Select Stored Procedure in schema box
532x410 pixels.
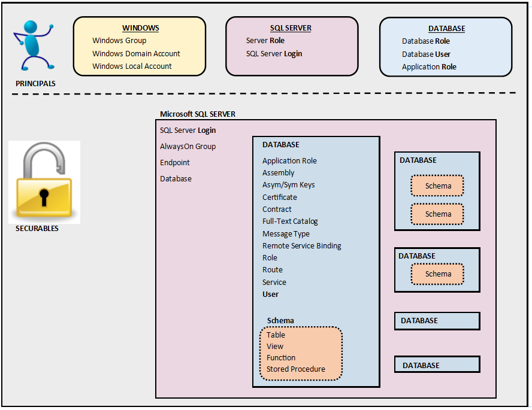coord(296,369)
